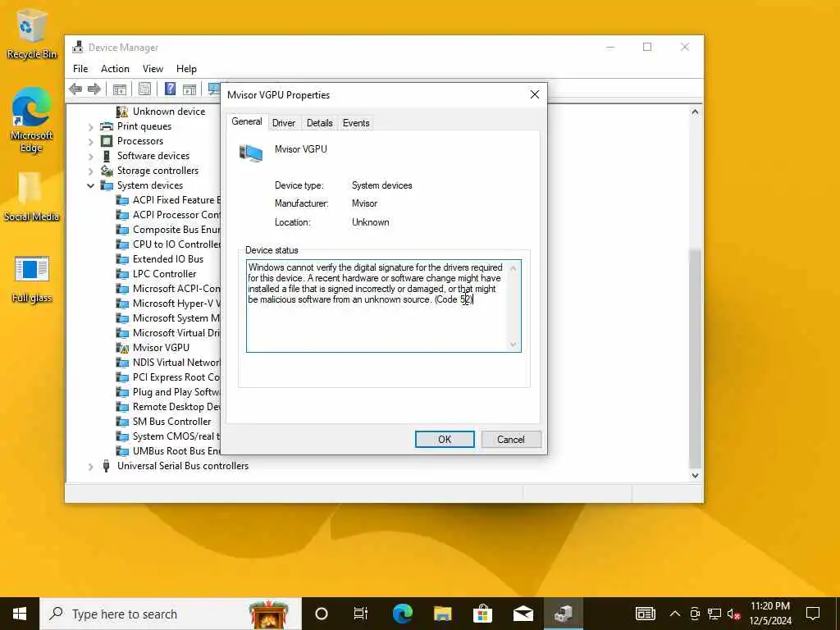Image resolution: width=840 pixels, height=630 pixels.
Task: Click the blue Help question-mark toolbar icon
Action: [x=170, y=89]
